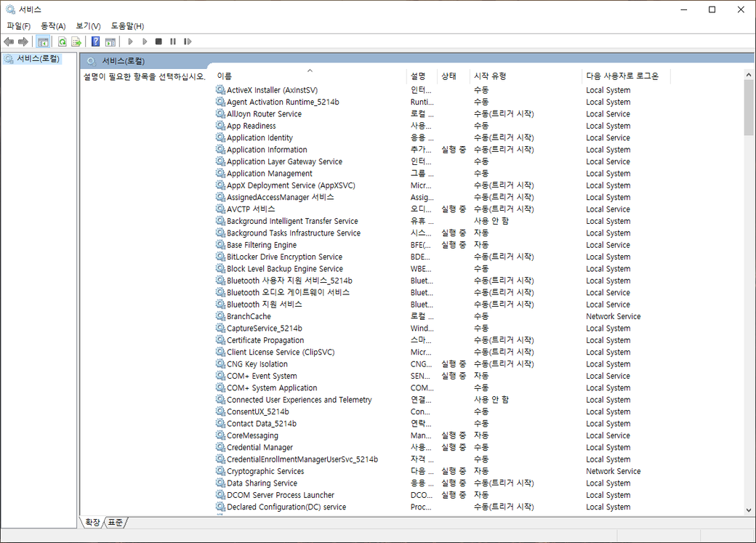This screenshot has width=756, height=543.
Task: Click the Back arrow in the toolbar
Action: coord(9,41)
